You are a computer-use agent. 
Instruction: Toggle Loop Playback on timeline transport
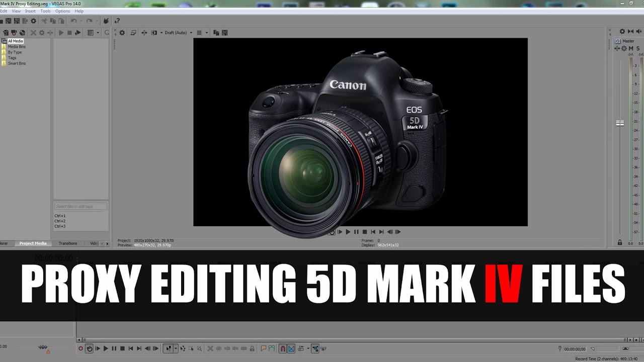click(x=89, y=348)
